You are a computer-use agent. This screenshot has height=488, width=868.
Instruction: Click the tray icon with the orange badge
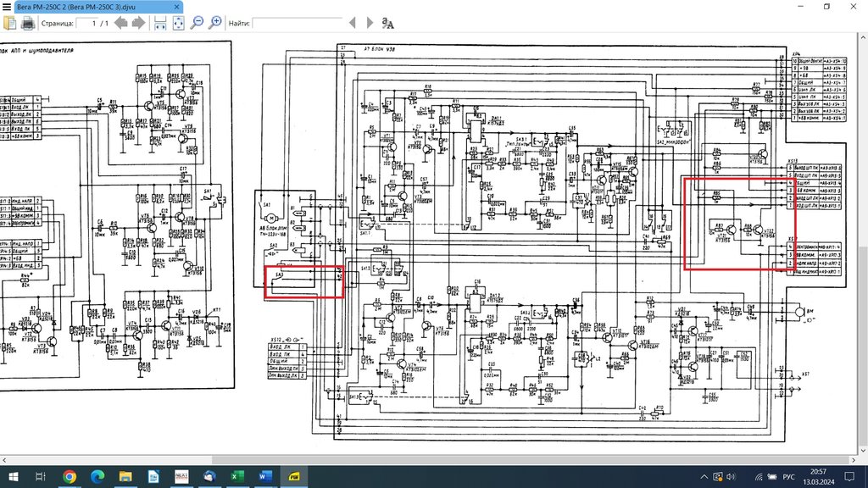[x=718, y=476]
